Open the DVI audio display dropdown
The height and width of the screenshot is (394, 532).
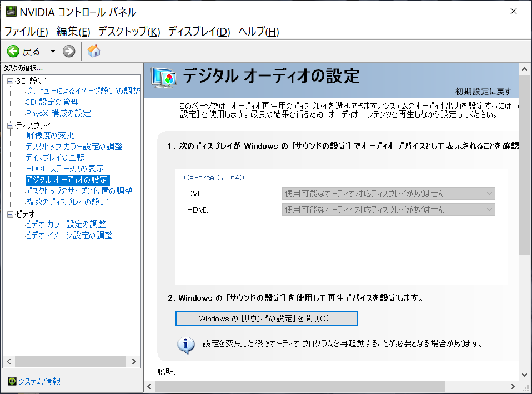(389, 194)
